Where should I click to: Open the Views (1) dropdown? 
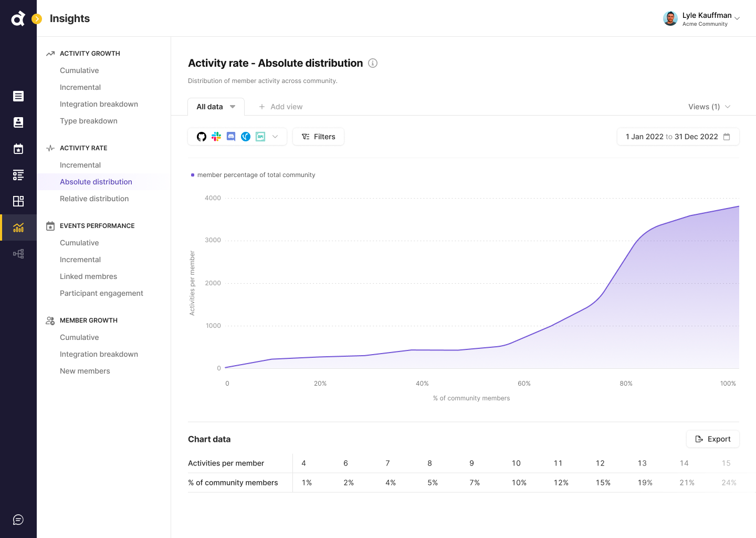[709, 107]
